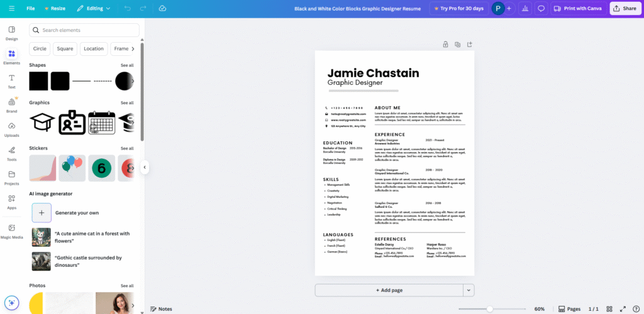Adjust the zoom level slider
The width and height of the screenshot is (644, 314).
(489, 309)
